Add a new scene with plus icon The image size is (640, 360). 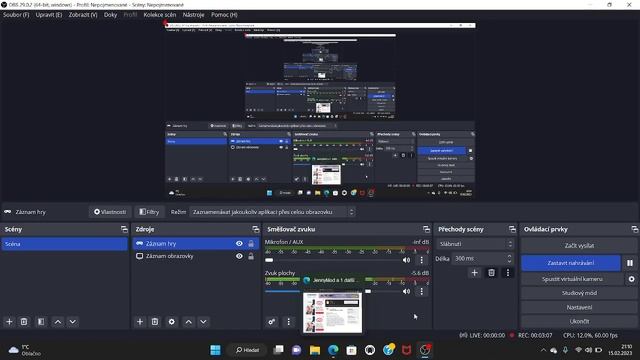click(x=9, y=322)
